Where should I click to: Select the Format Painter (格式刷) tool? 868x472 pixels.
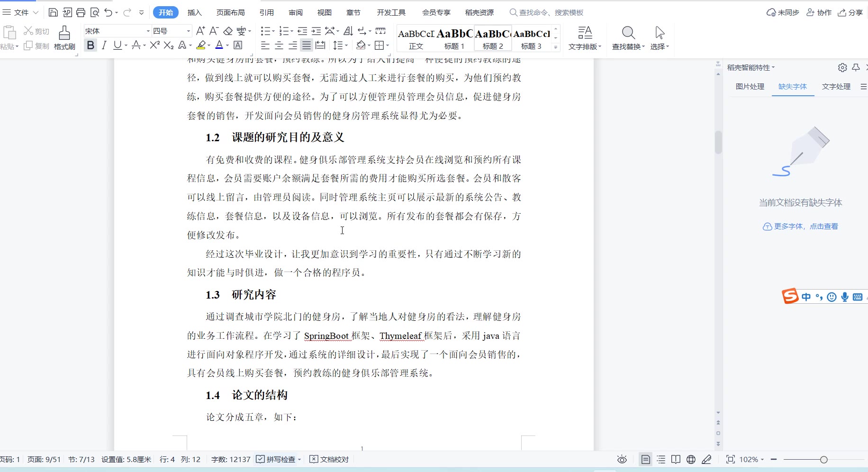[64, 38]
